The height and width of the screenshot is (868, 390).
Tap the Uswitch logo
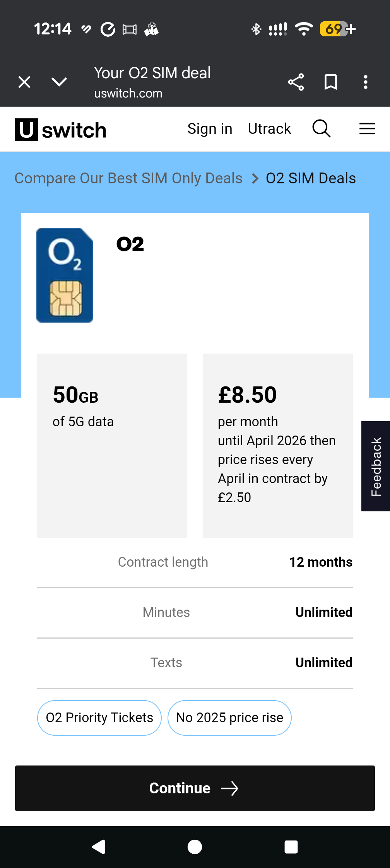pos(60,129)
